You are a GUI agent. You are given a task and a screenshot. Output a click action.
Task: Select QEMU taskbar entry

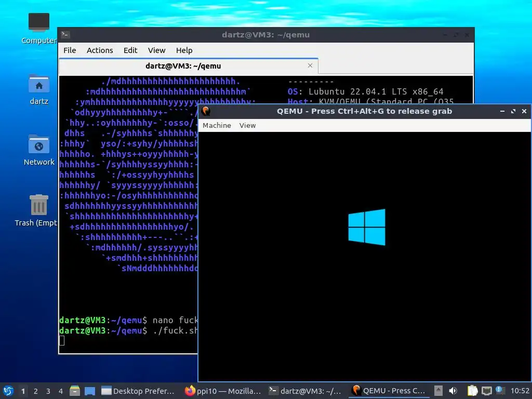click(x=389, y=391)
